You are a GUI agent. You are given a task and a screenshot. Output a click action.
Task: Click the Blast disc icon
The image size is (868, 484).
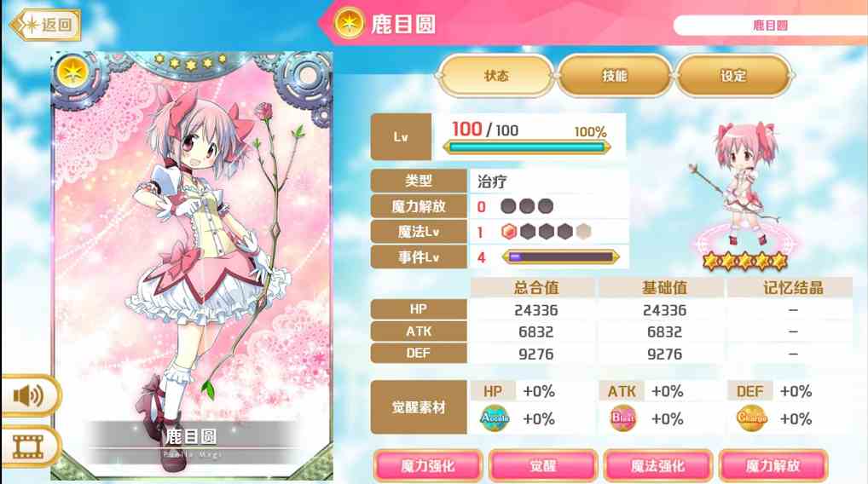tap(622, 418)
